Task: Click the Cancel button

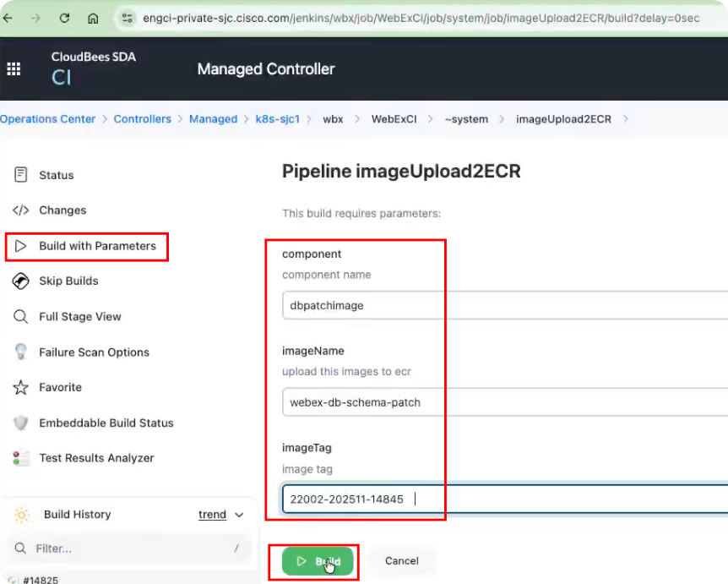Action: click(x=402, y=561)
